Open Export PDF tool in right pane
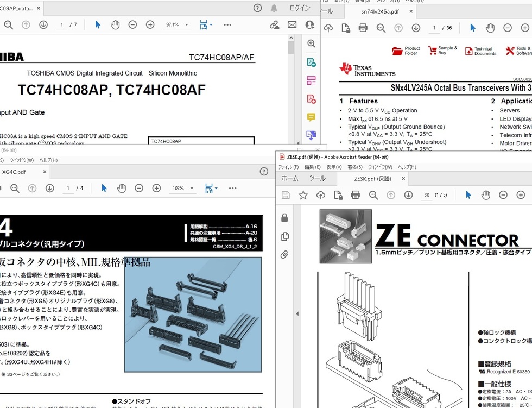 point(311,62)
